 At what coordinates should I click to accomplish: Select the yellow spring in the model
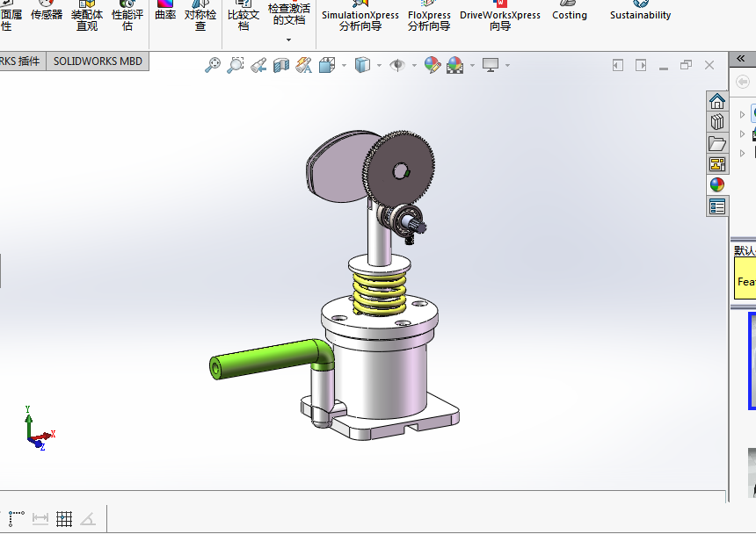(x=380, y=295)
